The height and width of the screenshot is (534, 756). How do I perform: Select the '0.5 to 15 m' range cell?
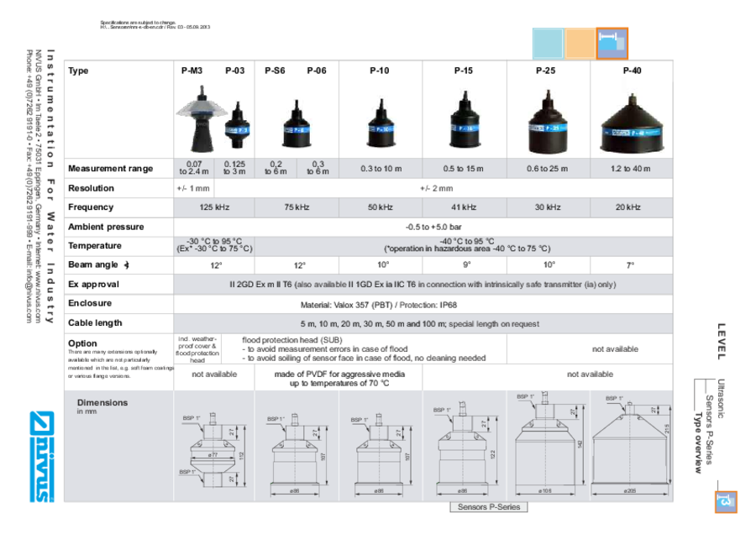click(x=464, y=169)
